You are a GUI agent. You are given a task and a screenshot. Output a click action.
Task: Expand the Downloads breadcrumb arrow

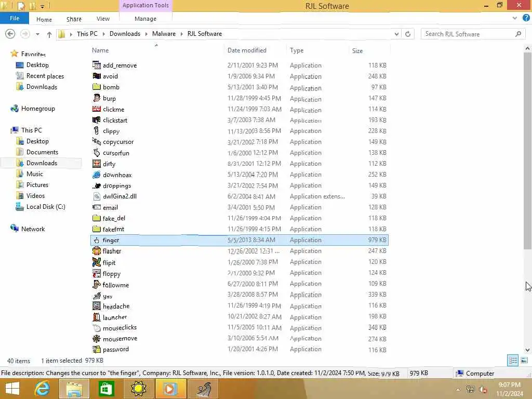coord(146,34)
